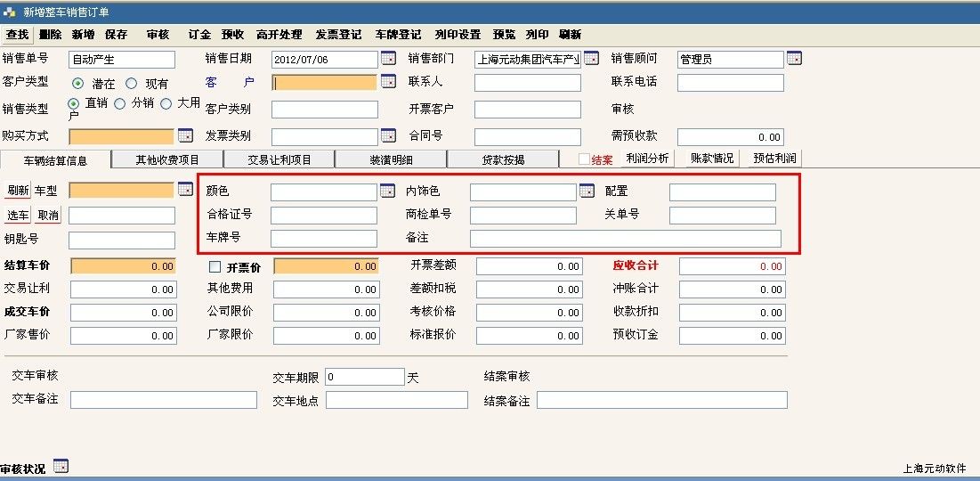Viewport: 980px width, 481px height.
Task: Click the 选车 button
Action: pyautogui.click(x=19, y=216)
